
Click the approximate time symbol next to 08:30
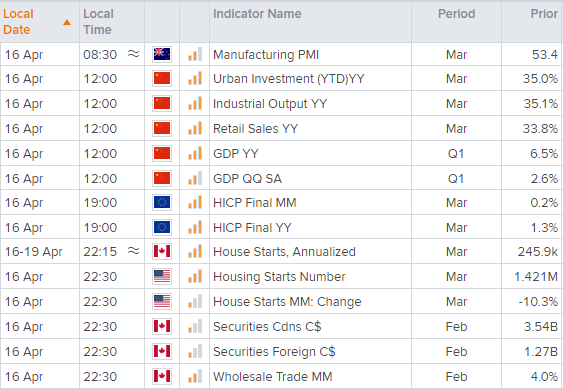point(134,54)
